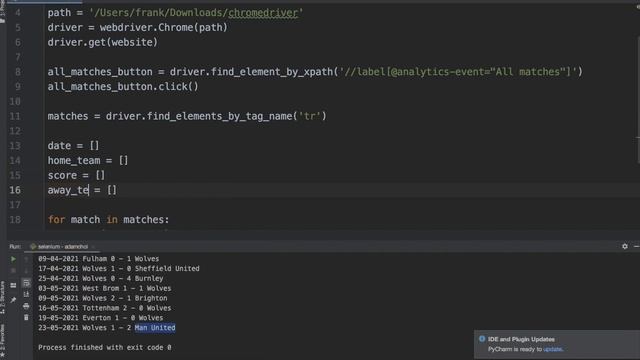Click the underlined 'chromedriver' in the path string
The width and height of the screenshot is (640, 360).
pos(263,13)
